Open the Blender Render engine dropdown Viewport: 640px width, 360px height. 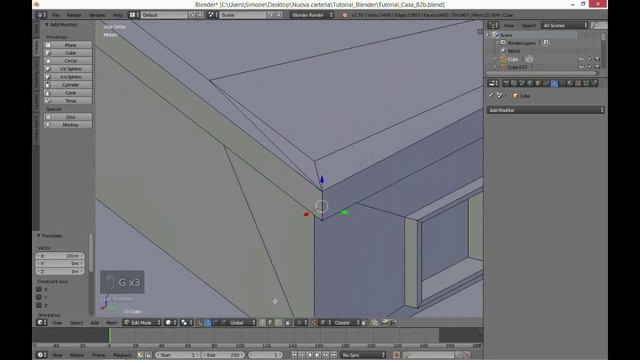coord(312,15)
